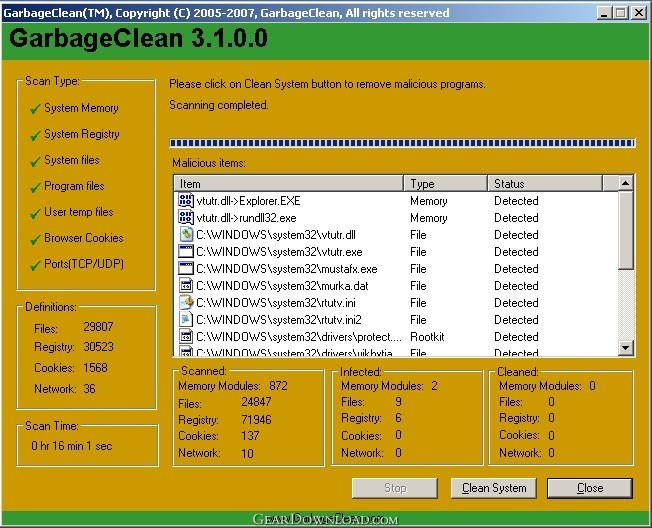Maximize the GarbageClean window
Screen dimensions: 652x528
tap(620, 13)
